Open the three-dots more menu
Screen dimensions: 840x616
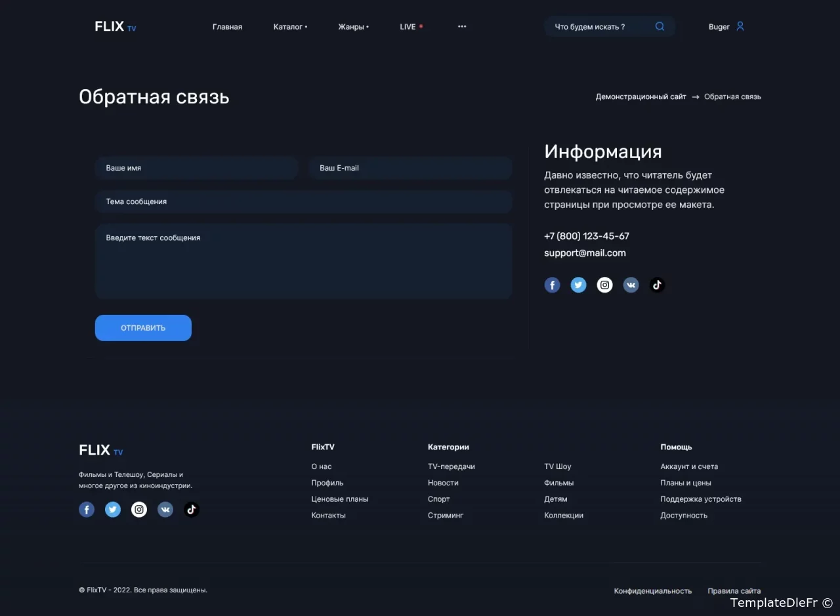pos(462,27)
